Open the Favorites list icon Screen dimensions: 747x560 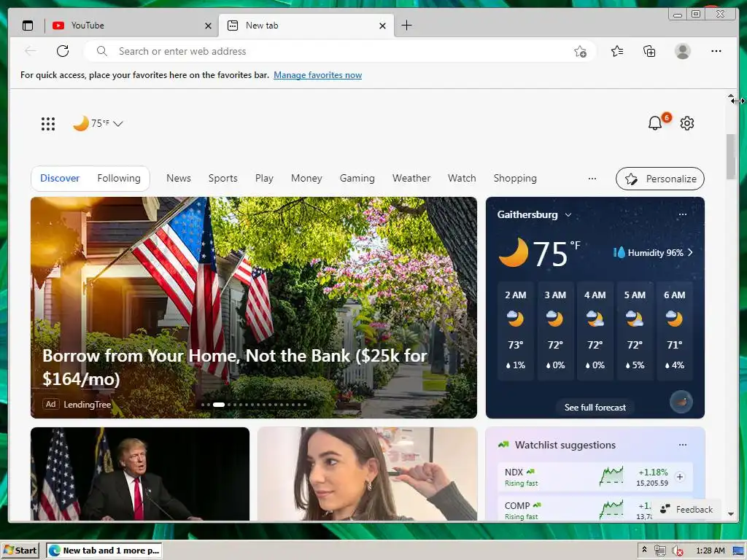click(x=617, y=51)
